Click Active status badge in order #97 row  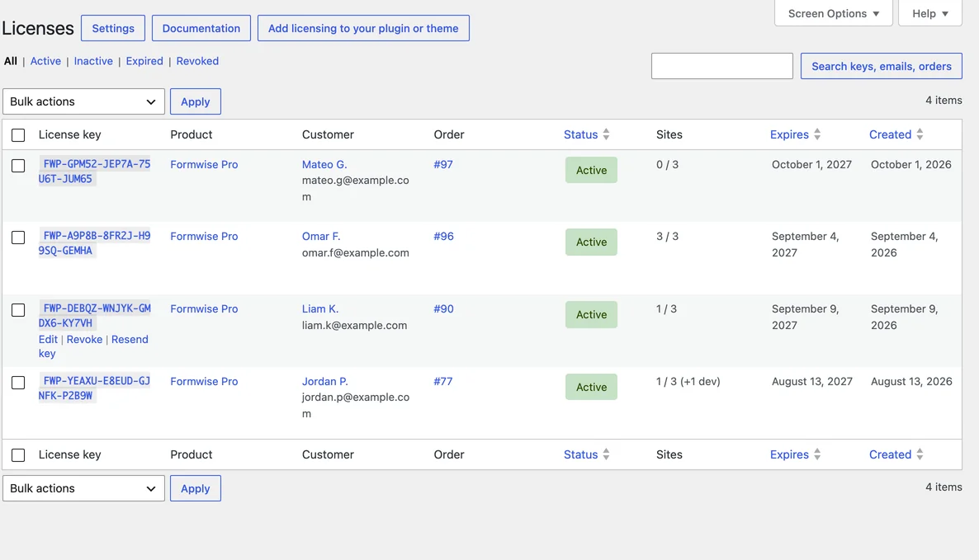pos(591,170)
